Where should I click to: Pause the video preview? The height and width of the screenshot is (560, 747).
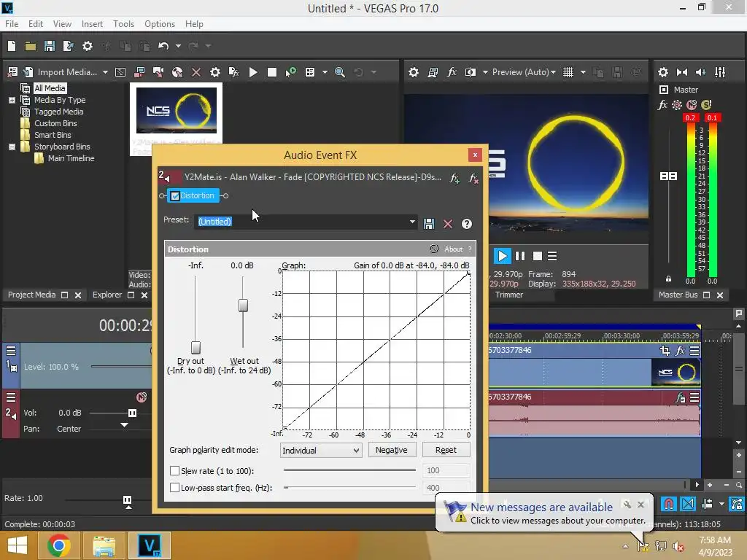click(519, 256)
